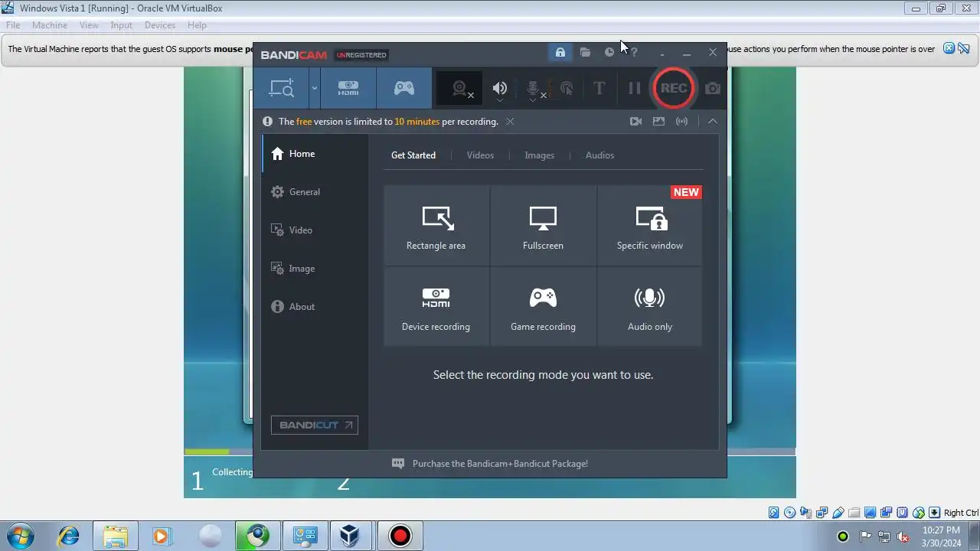Choose Game recording mode tile
The height and width of the screenshot is (551, 980).
click(x=543, y=306)
